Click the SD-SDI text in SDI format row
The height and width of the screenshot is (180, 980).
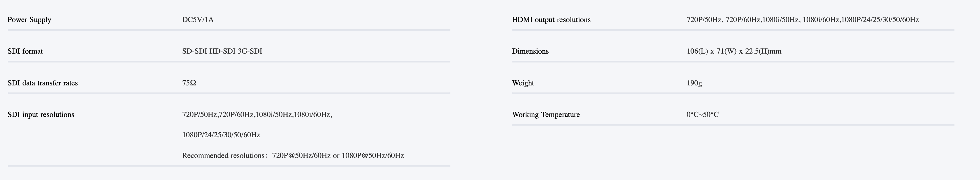pyautogui.click(x=194, y=51)
